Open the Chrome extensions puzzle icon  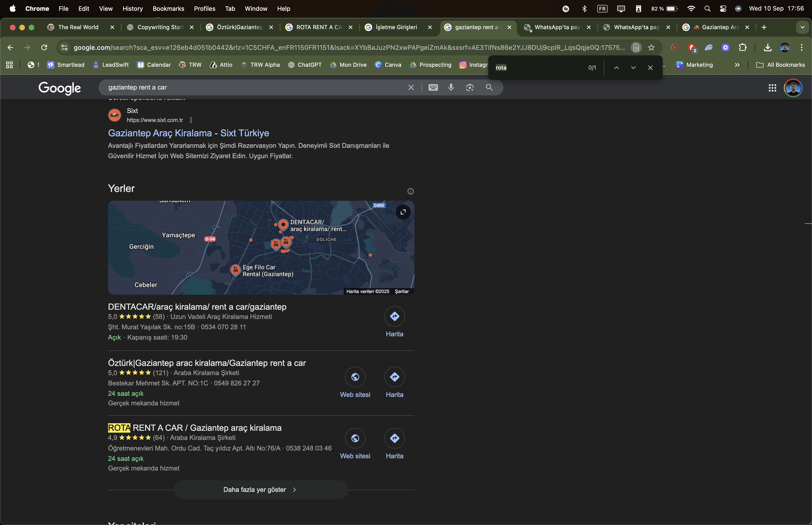[x=742, y=47]
